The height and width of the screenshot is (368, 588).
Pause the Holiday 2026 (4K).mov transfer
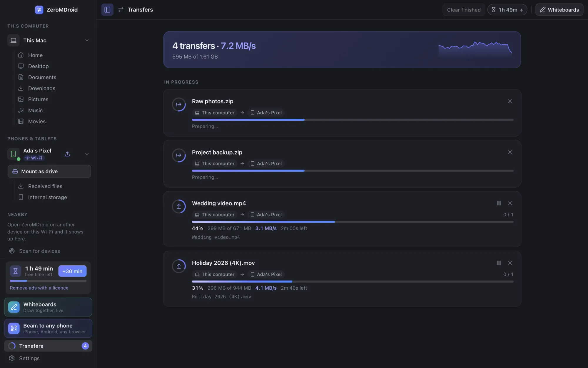(x=499, y=263)
